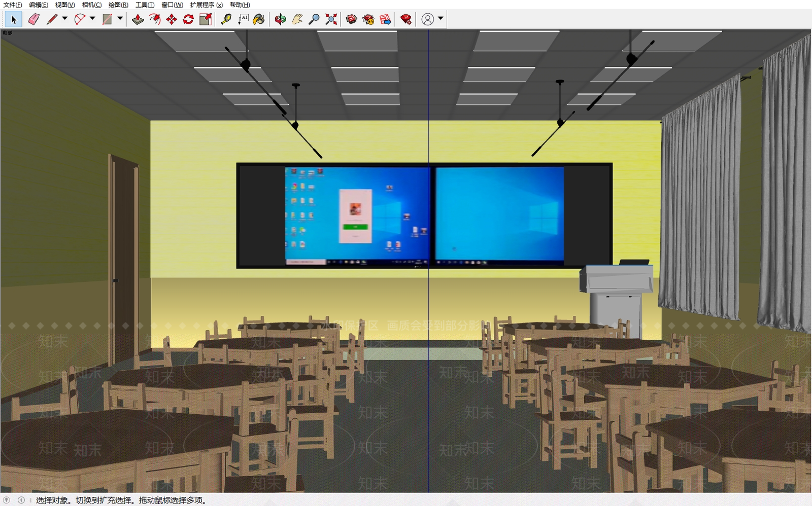Open the Extension Warehouse icon
This screenshot has height=506, width=812.
pos(368,19)
